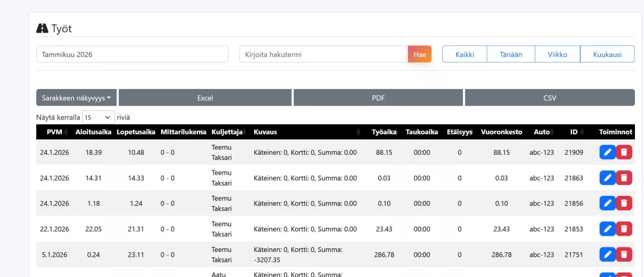Open the Tammikuu 2026 month field

click(132, 54)
